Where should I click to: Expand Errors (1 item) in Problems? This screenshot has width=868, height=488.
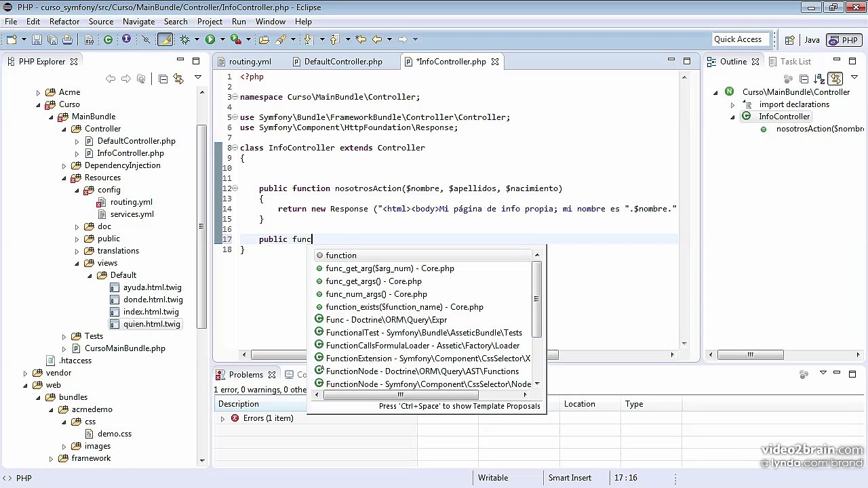(x=222, y=419)
